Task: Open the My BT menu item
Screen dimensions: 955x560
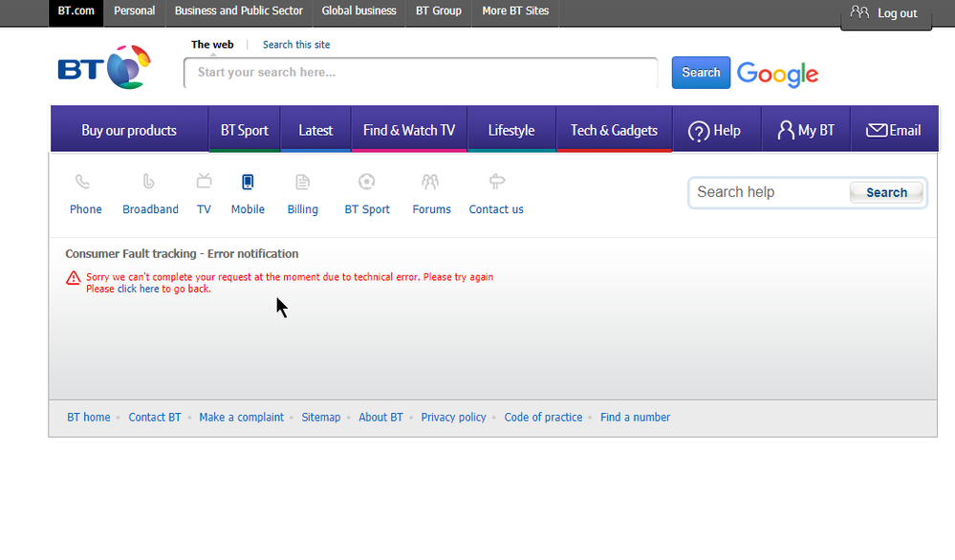Action: point(806,131)
